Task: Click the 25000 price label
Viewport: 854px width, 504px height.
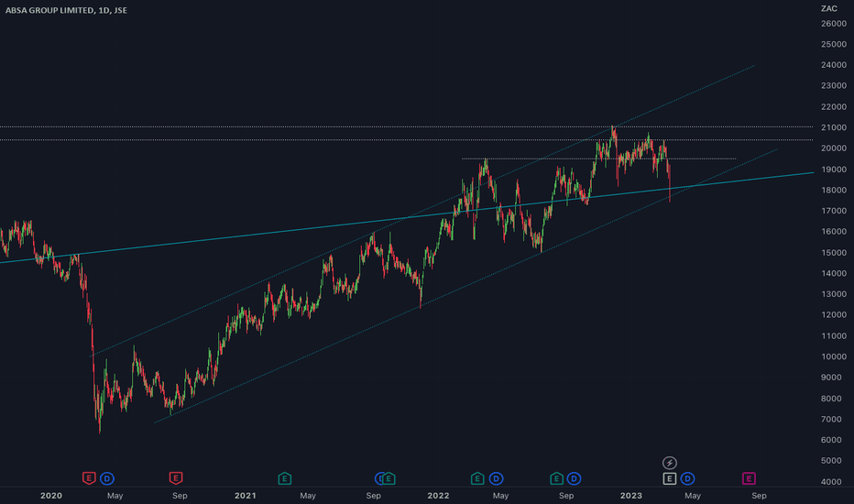Action: (833, 44)
